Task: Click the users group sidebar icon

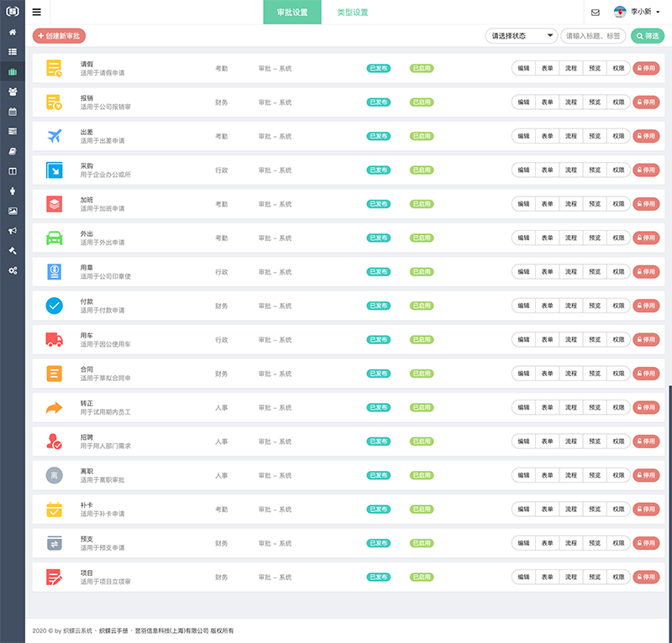Action: [13, 91]
